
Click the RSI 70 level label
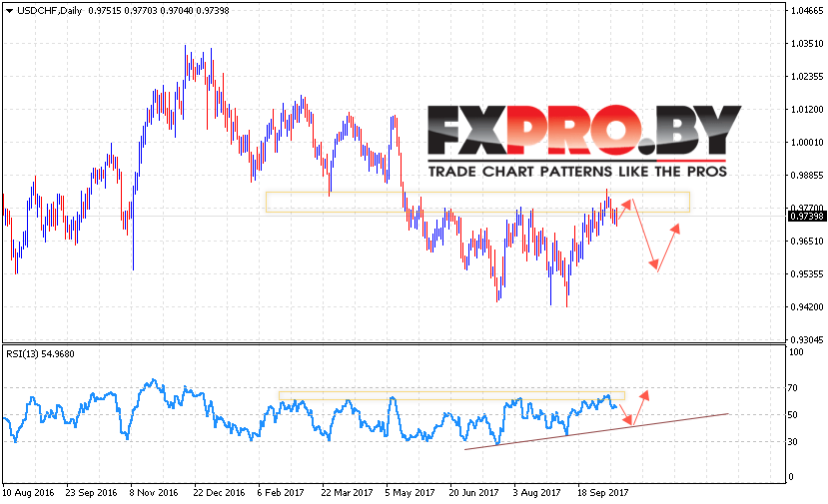click(x=793, y=388)
